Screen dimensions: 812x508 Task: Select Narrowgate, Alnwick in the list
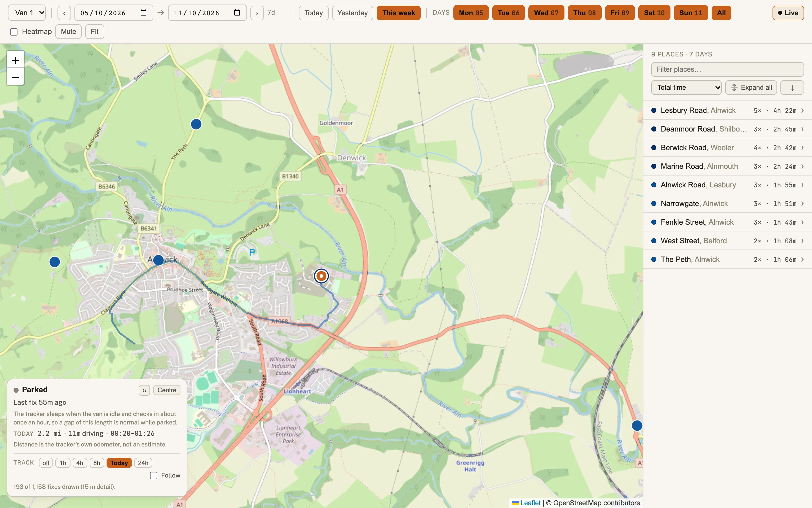(727, 203)
